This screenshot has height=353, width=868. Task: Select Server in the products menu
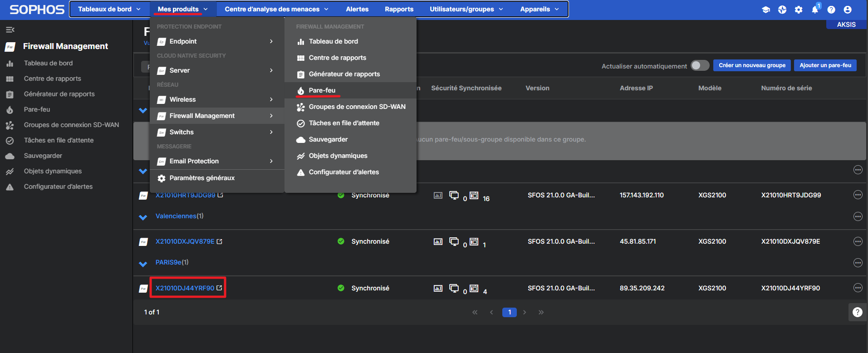[x=217, y=70]
